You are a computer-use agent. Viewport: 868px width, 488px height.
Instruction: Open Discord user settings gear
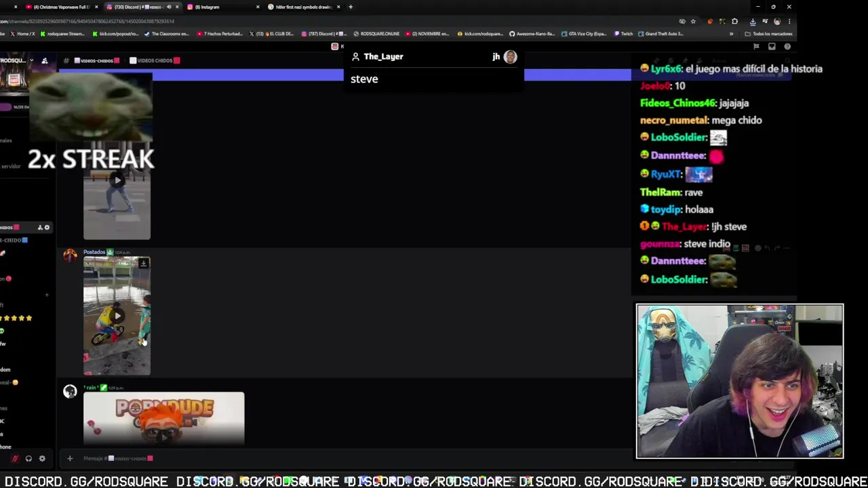click(42, 459)
